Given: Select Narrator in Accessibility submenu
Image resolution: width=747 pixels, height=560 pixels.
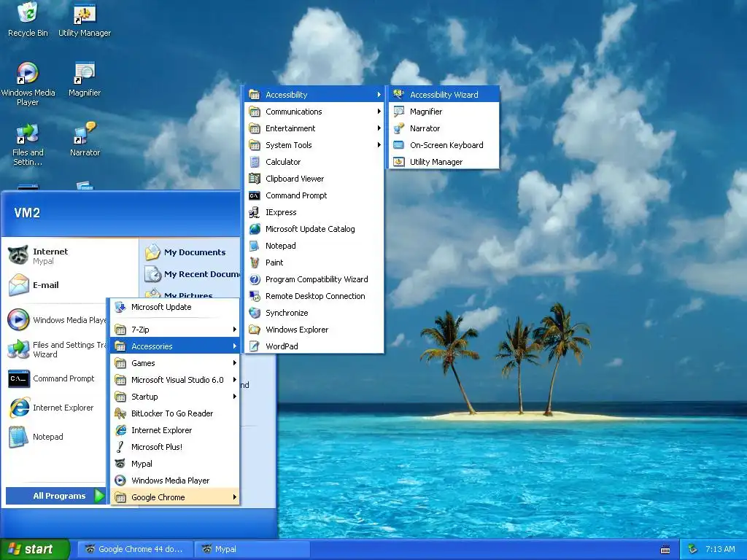Looking at the screenshot, I should coord(444,128).
